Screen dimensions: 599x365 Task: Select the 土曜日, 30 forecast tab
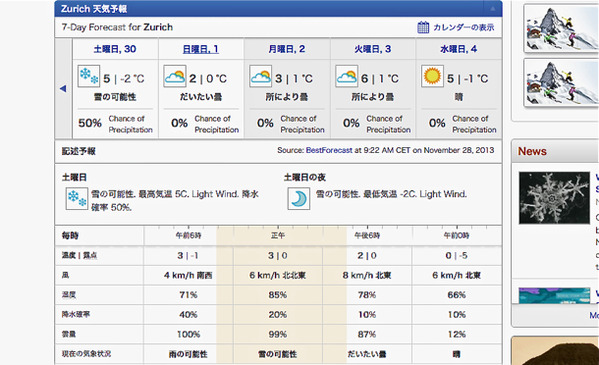pyautogui.click(x=115, y=49)
